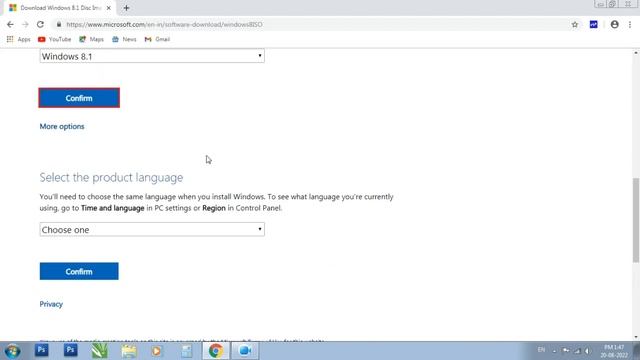Open Maps bookmark

[x=91, y=39]
